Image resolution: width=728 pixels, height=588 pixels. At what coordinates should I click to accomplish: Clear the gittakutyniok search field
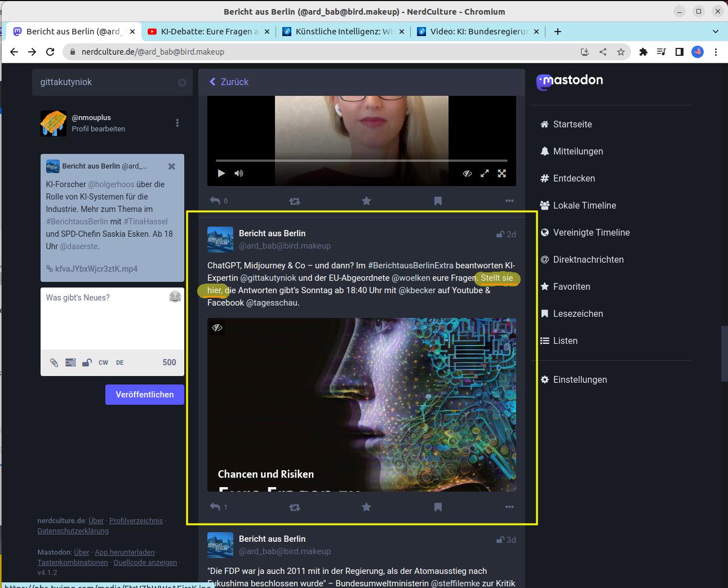182,82
